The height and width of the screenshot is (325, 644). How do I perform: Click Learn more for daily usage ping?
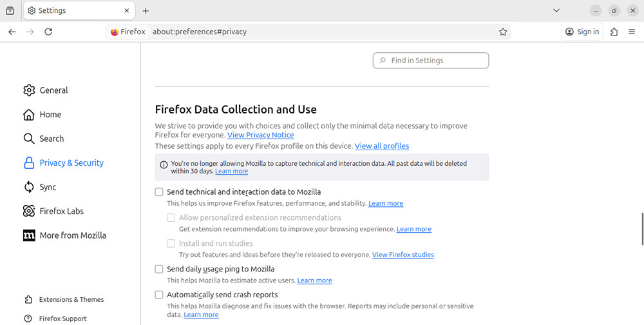click(315, 281)
